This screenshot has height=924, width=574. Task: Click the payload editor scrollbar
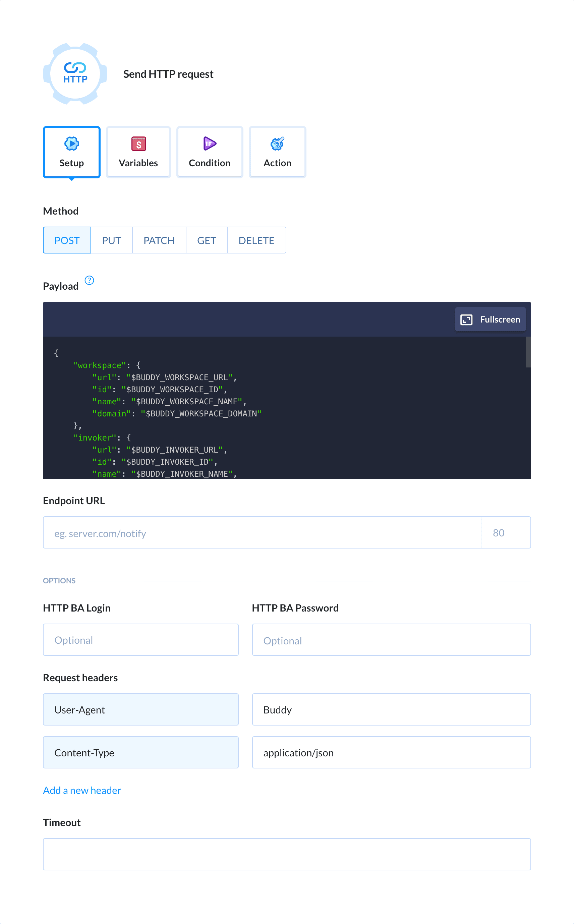coord(528,353)
